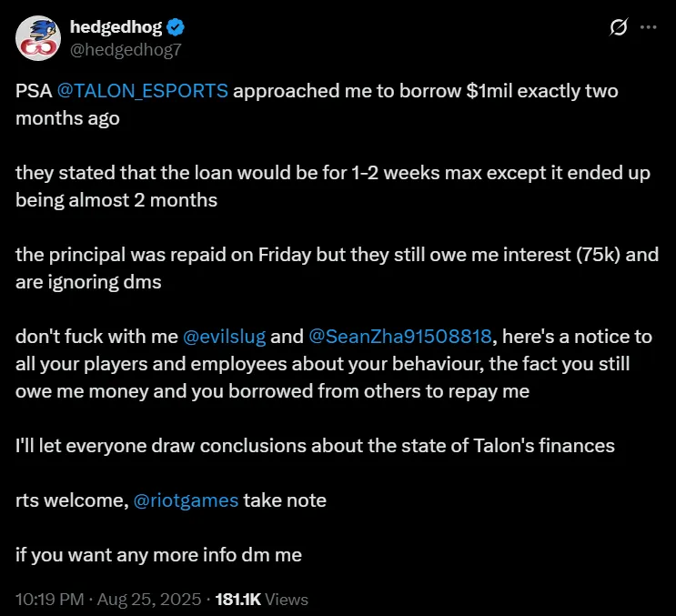Click the 181.1K Views count
676x616 pixels.
coord(263,600)
